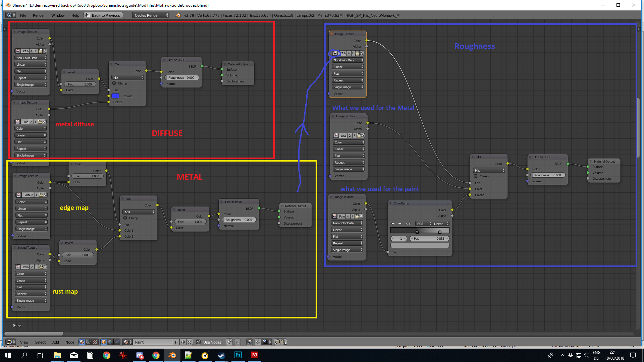This screenshot has width=644, height=362.
Task: Open Blender from the Windows taskbar
Action: pos(172,355)
